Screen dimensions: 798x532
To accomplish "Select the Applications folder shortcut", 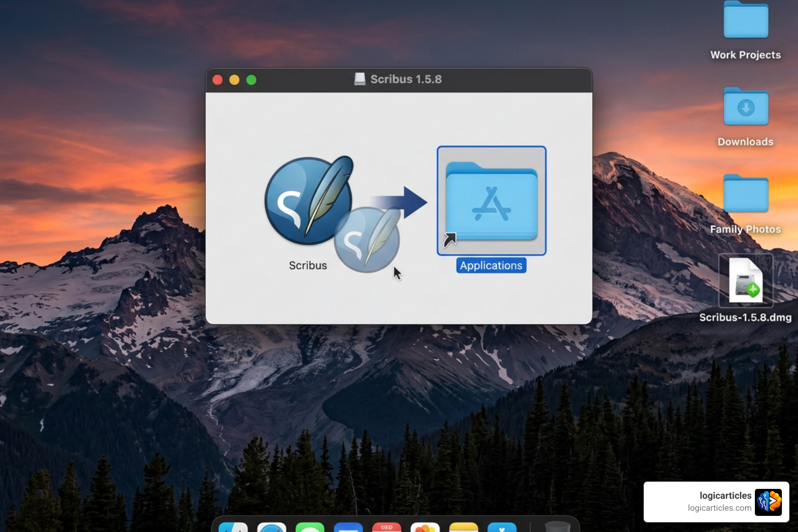I will [x=491, y=201].
